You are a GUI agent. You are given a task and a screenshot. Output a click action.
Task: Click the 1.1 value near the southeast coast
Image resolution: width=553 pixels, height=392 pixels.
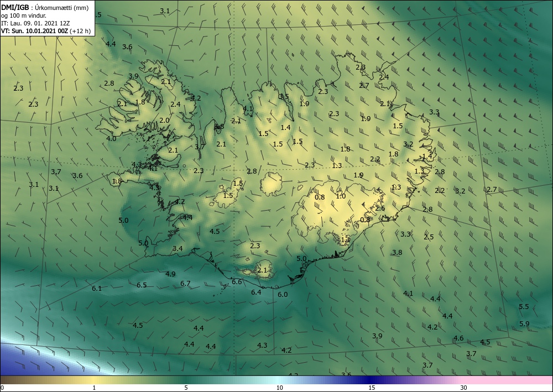click(x=346, y=240)
